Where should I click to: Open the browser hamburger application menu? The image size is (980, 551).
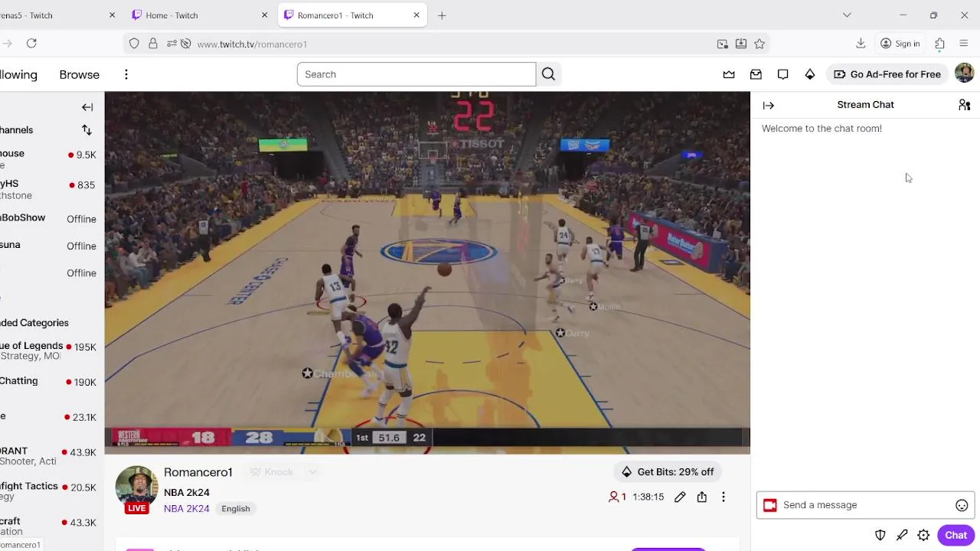pos(964,44)
